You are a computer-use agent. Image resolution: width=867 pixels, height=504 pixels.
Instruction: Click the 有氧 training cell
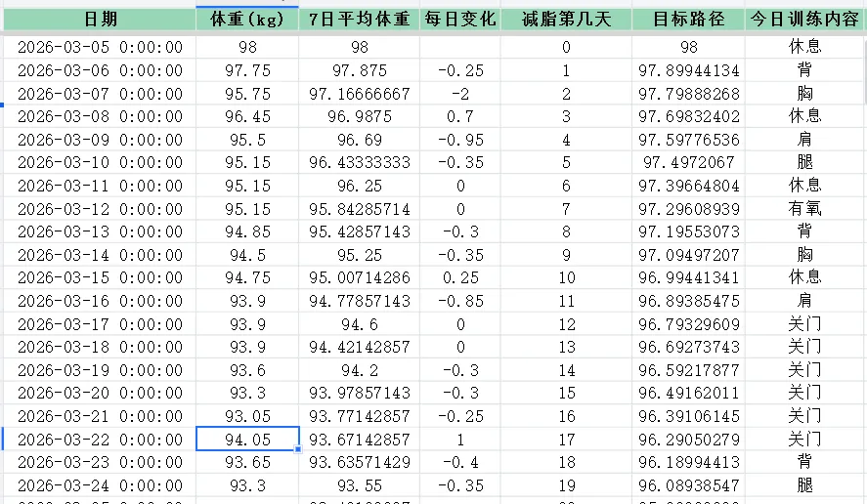pos(804,209)
